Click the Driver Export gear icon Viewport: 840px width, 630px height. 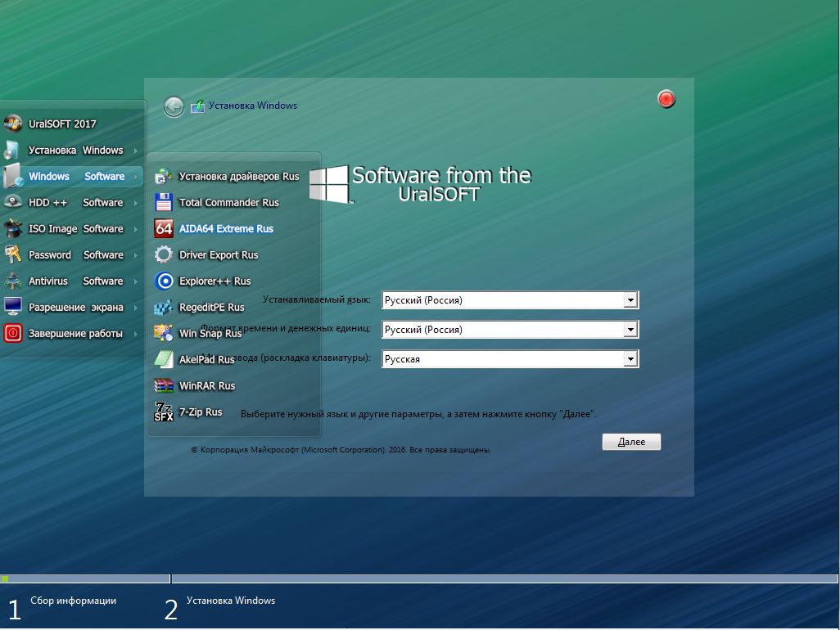(164, 254)
